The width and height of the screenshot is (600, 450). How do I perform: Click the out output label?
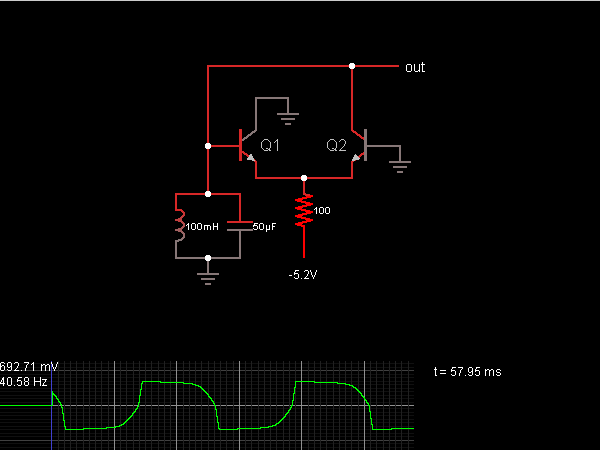pyautogui.click(x=415, y=67)
